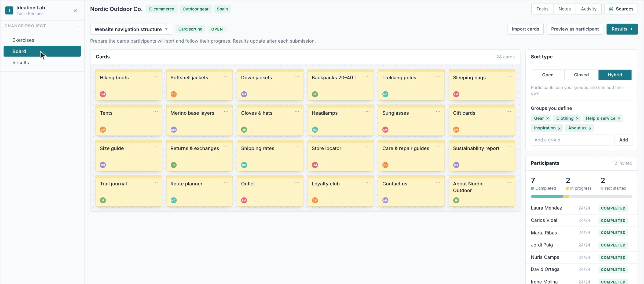The width and height of the screenshot is (644, 284).
Task: Collapse the sidebar with double-chevron icon
Action: pyautogui.click(x=75, y=11)
